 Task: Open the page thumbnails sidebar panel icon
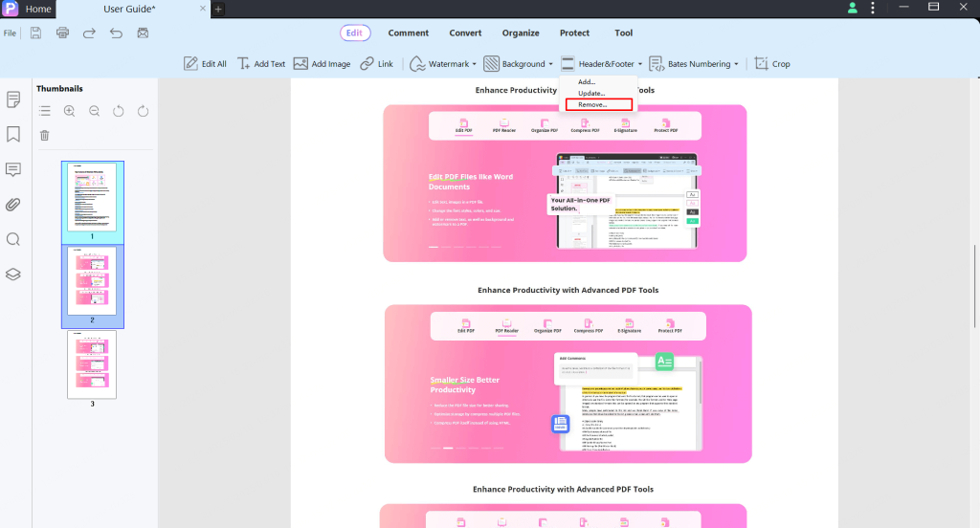pyautogui.click(x=13, y=99)
